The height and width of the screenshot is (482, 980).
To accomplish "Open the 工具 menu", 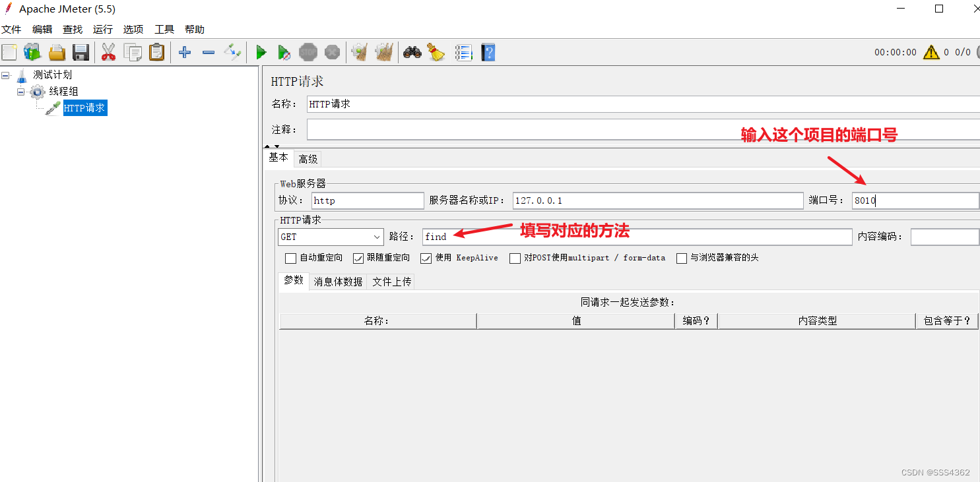I will click(164, 30).
